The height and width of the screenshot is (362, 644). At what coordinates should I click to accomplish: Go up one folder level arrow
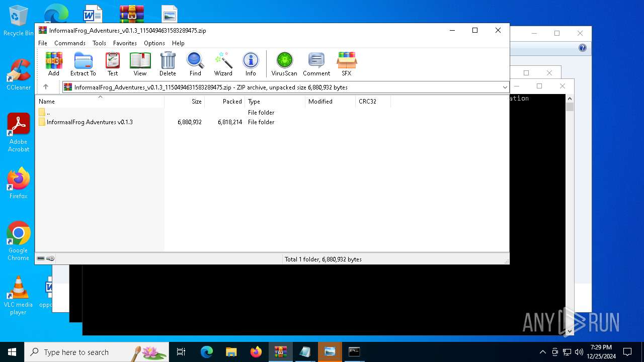(x=45, y=87)
